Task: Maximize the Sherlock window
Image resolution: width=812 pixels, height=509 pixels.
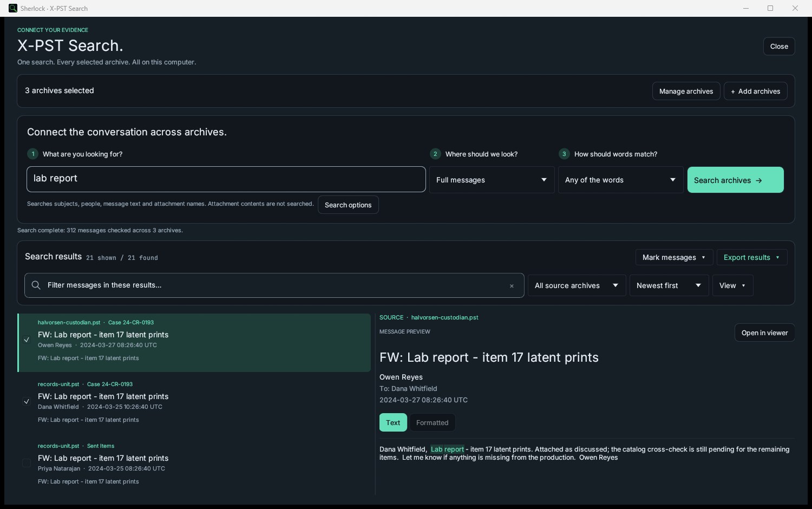Action: [770, 8]
